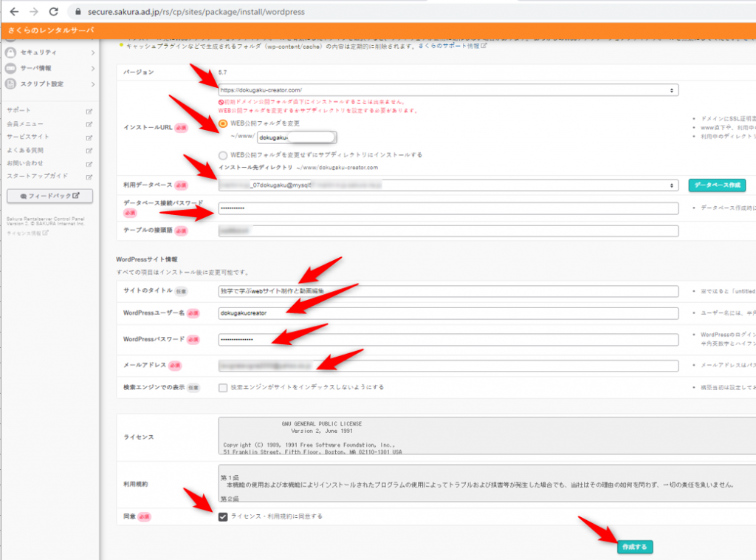This screenshot has height=560, width=756.
Task: Open the サービスサイト external link icon
Action: [x=89, y=137]
